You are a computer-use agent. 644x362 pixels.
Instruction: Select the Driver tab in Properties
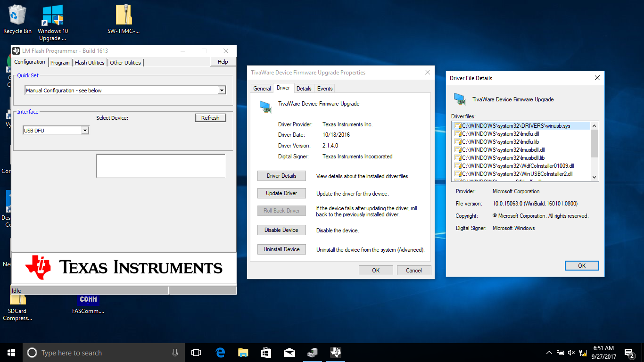coord(283,88)
